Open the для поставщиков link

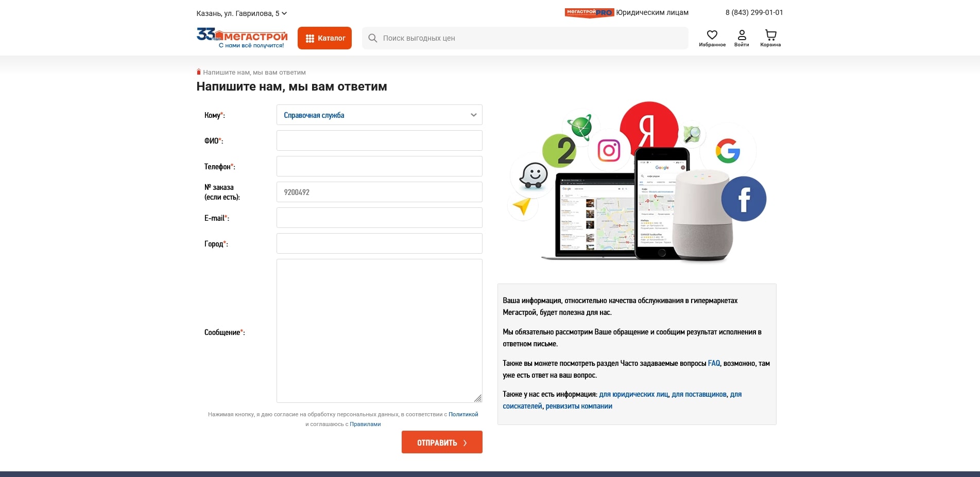[x=699, y=394]
